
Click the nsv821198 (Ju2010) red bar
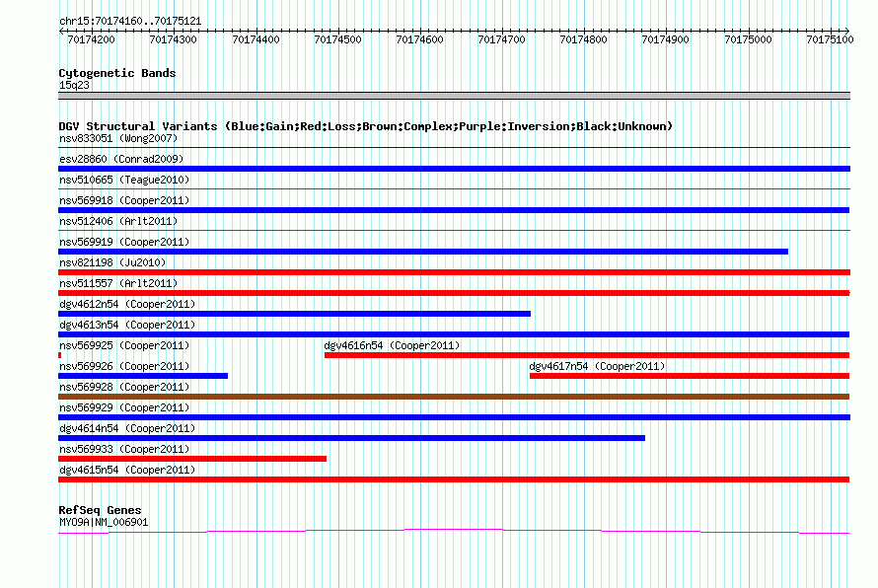pyautogui.click(x=454, y=272)
